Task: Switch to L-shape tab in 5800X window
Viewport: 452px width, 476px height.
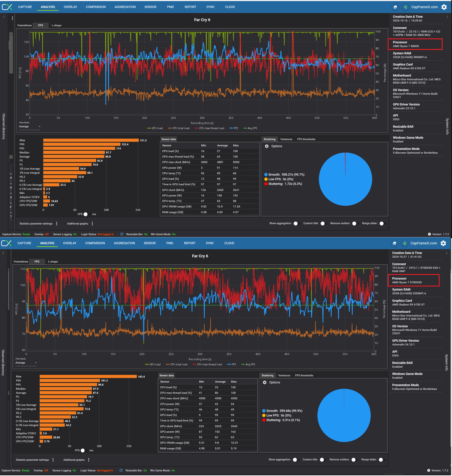Action: pyautogui.click(x=56, y=25)
